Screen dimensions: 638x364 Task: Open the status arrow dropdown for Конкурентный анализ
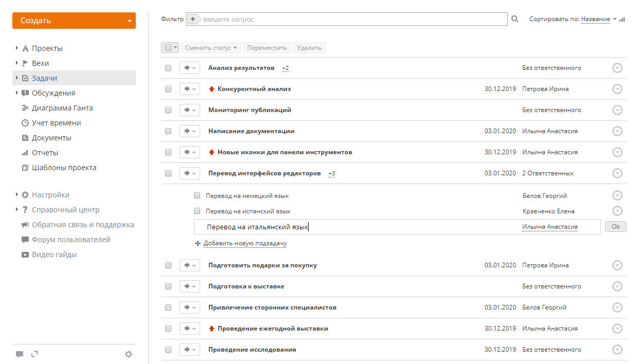point(189,89)
